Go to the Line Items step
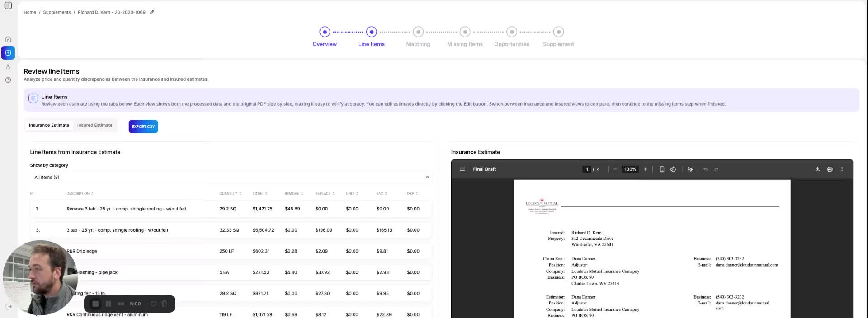Screen dimensions: 868x318 371,37
